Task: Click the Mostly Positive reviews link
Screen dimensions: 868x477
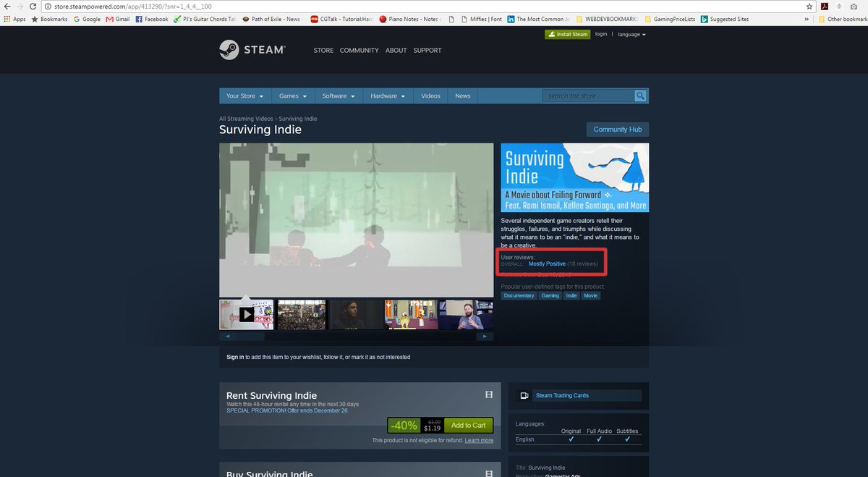Action: point(547,264)
